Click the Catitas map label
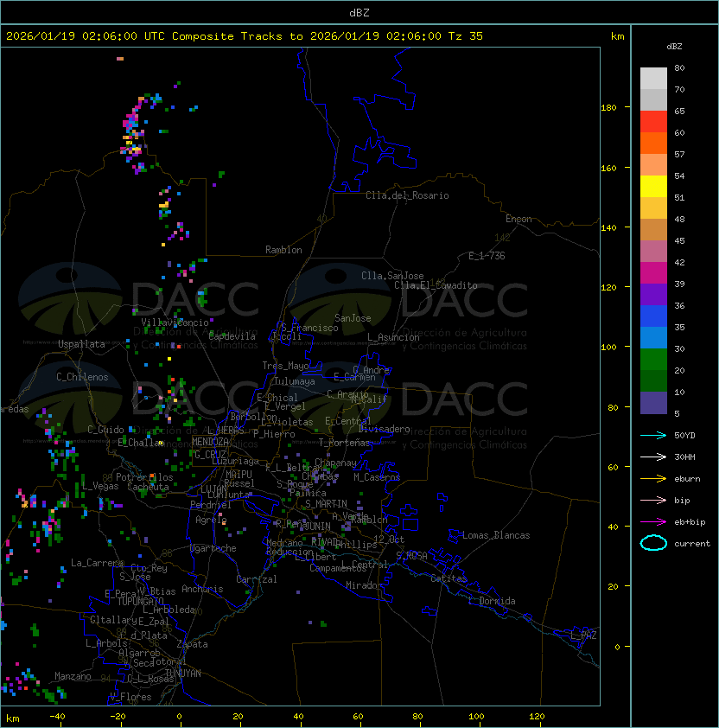 pos(449,578)
